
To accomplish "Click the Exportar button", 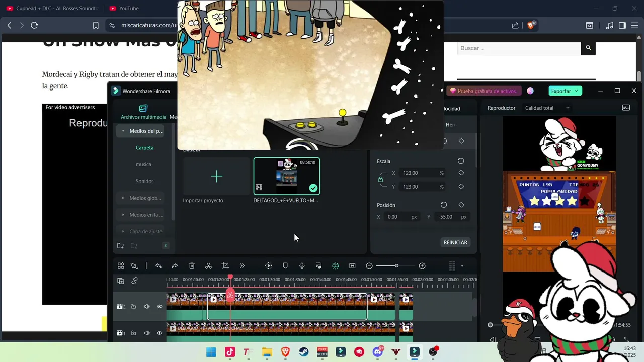I will (565, 91).
